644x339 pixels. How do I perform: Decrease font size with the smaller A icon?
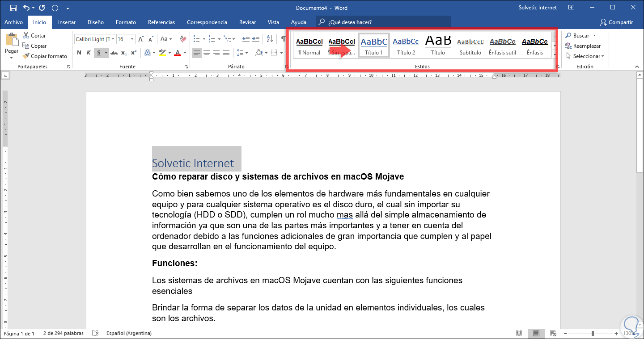(x=150, y=39)
